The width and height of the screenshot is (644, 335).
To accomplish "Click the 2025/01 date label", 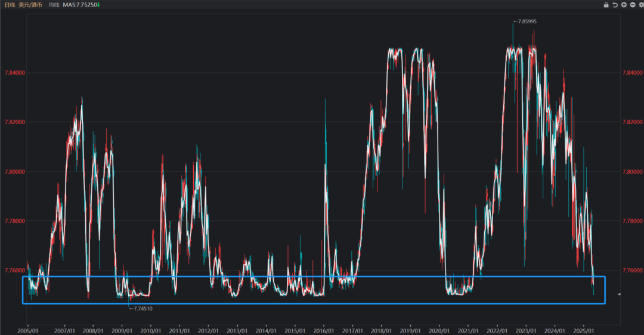I will pos(584,331).
